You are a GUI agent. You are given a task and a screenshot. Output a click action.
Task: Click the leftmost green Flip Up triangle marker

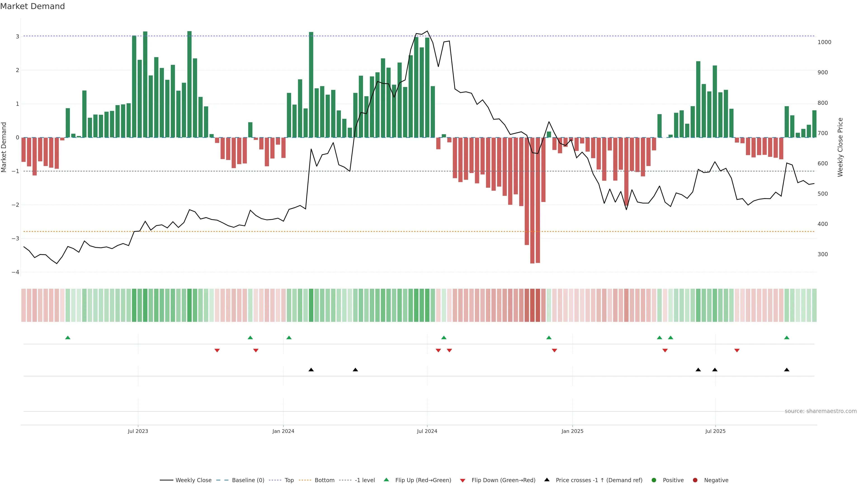(x=68, y=338)
